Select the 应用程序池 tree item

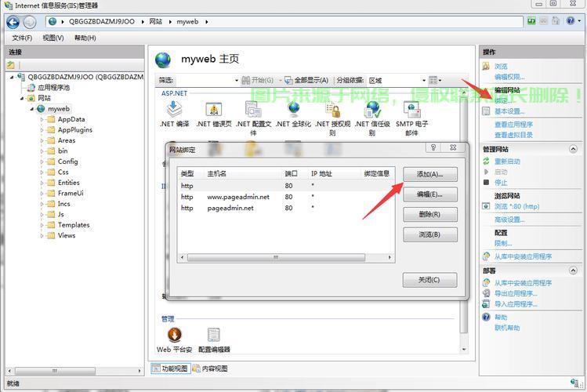(x=53, y=88)
